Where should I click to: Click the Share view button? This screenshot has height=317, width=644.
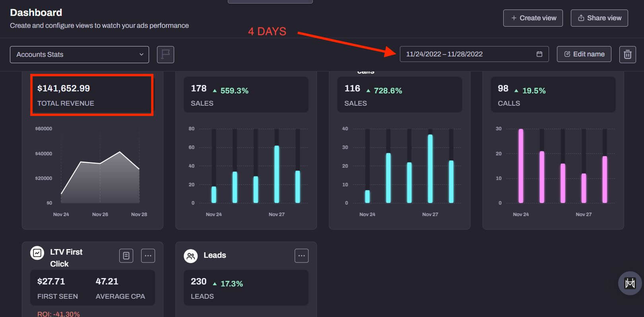click(x=599, y=18)
